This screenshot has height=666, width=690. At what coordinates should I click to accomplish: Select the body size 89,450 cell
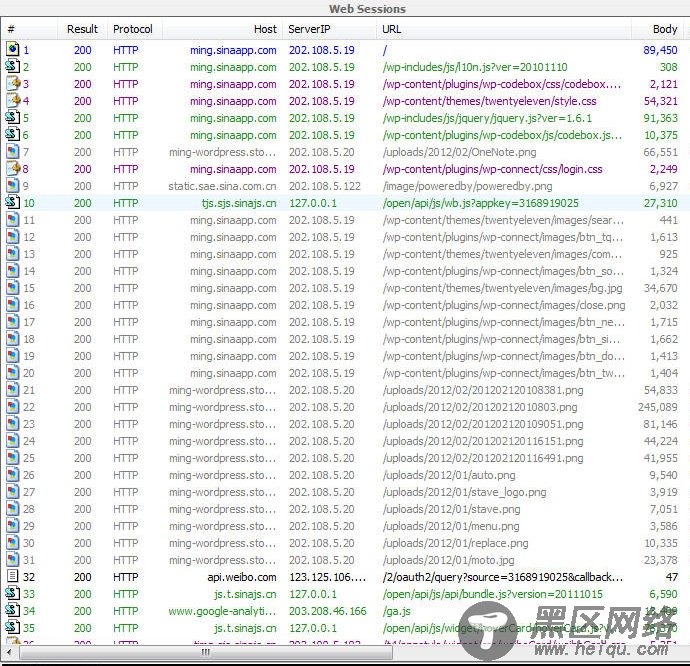660,50
